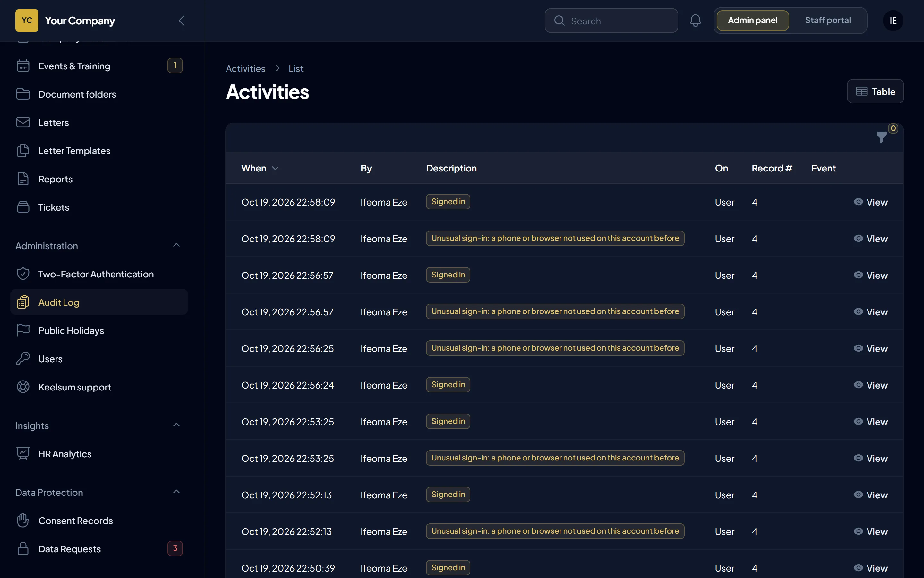The height and width of the screenshot is (578, 924).
Task: Click the Activities breadcrumb link
Action: (245, 69)
